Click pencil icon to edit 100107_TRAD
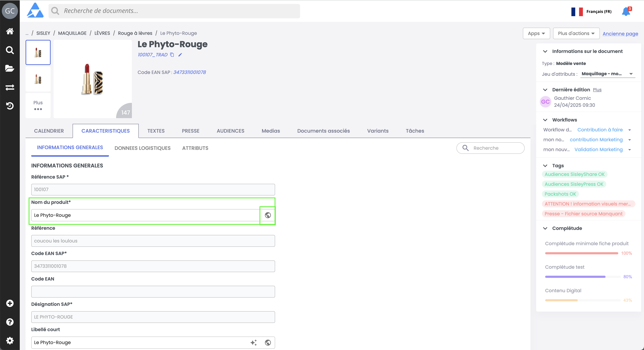The width and height of the screenshot is (644, 350). (x=180, y=55)
